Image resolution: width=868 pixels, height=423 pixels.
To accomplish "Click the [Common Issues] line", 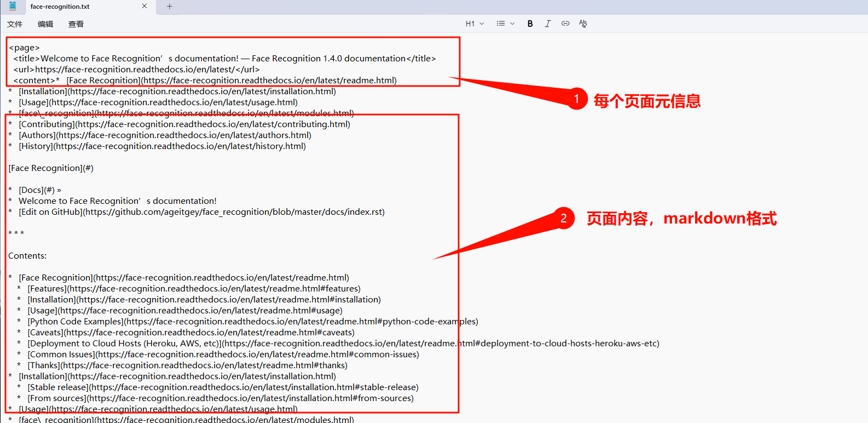I will point(218,355).
